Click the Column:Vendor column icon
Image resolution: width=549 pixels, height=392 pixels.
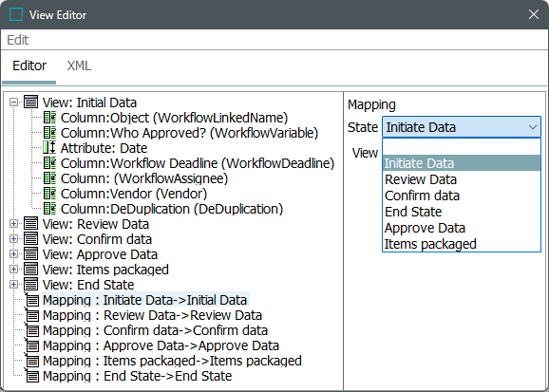pos(49,194)
